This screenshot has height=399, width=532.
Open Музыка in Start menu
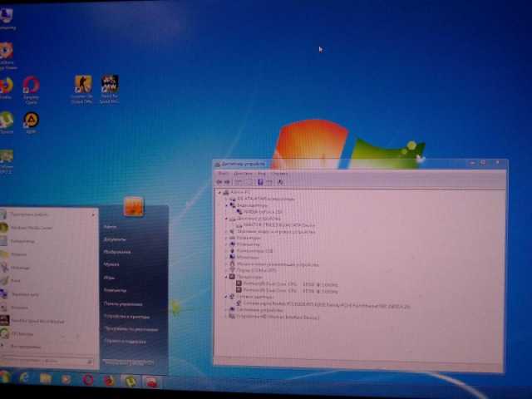click(x=111, y=264)
